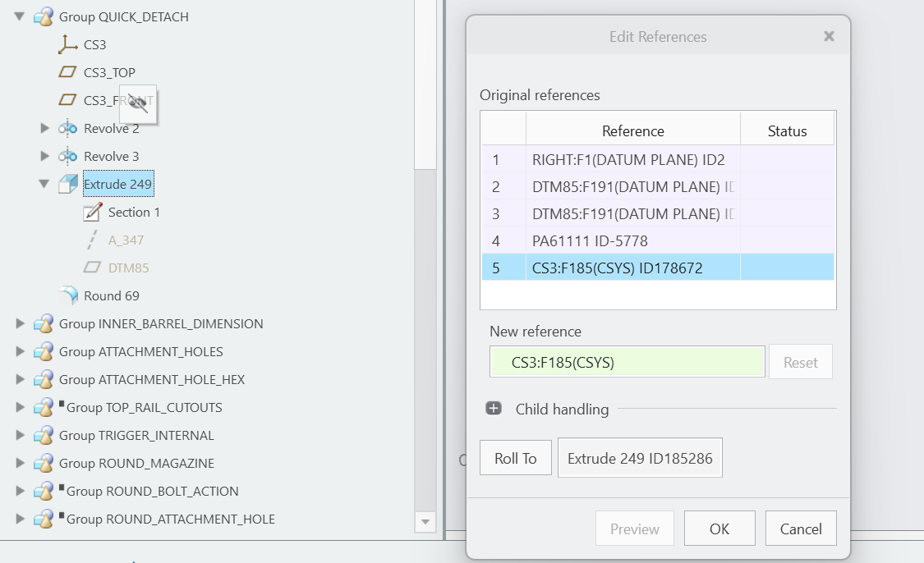Click the Revolve 2 feature icon
The height and width of the screenshot is (563, 924).
tap(67, 128)
